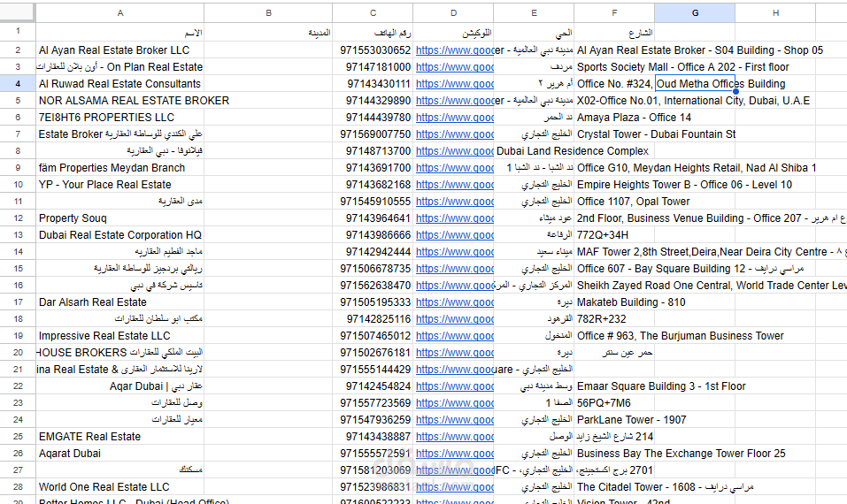Click cell 'Dubai Land Residence Complex'

click(573, 151)
